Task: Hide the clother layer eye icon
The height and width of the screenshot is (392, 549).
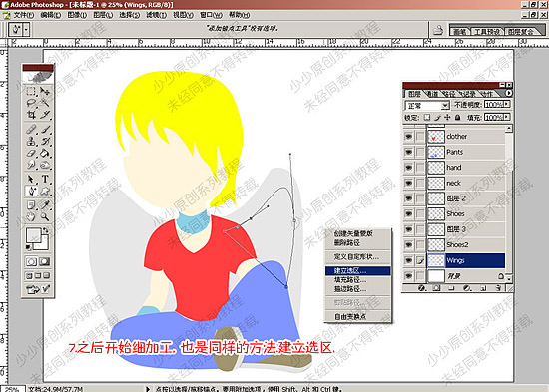Action: 408,136
